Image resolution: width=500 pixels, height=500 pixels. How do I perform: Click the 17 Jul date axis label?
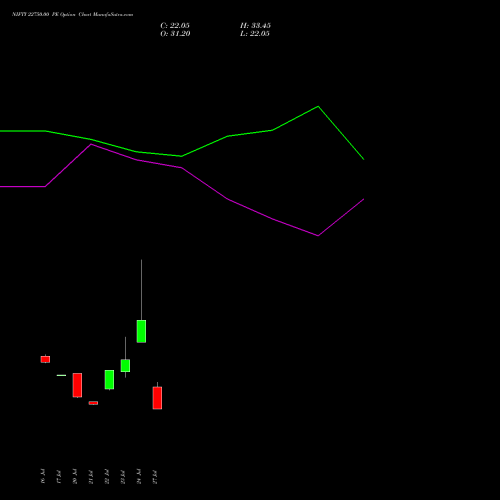tap(59, 476)
